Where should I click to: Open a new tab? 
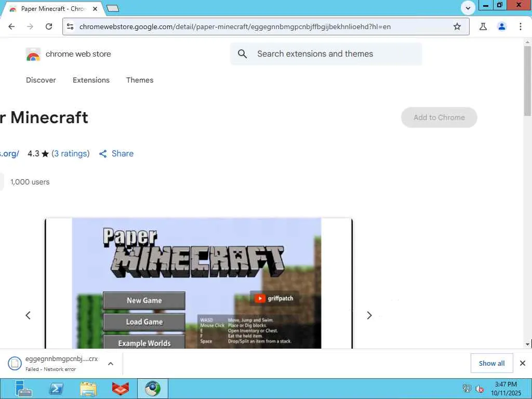113,8
